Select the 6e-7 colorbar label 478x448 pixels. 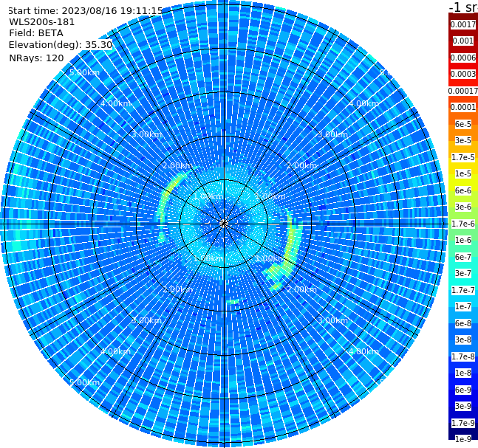click(x=463, y=257)
